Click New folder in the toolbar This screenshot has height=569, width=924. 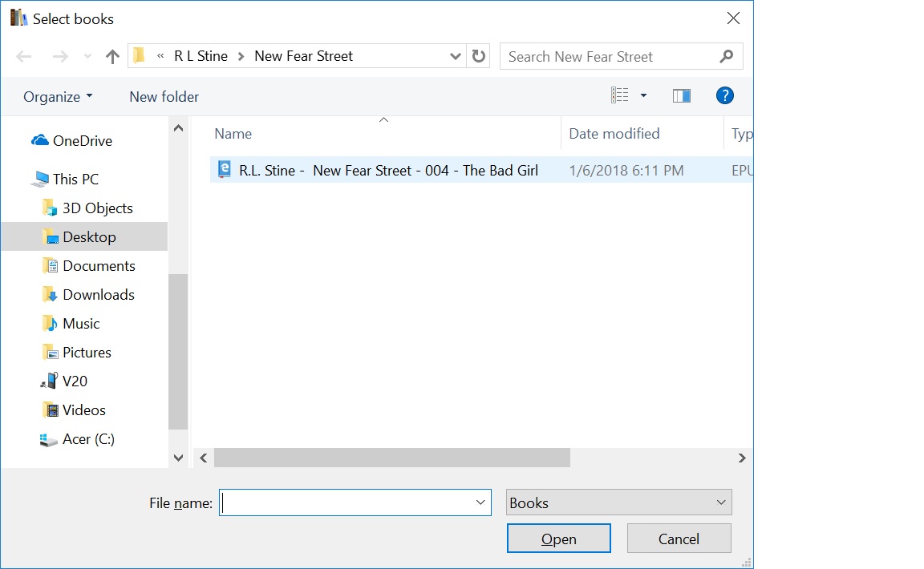point(164,97)
